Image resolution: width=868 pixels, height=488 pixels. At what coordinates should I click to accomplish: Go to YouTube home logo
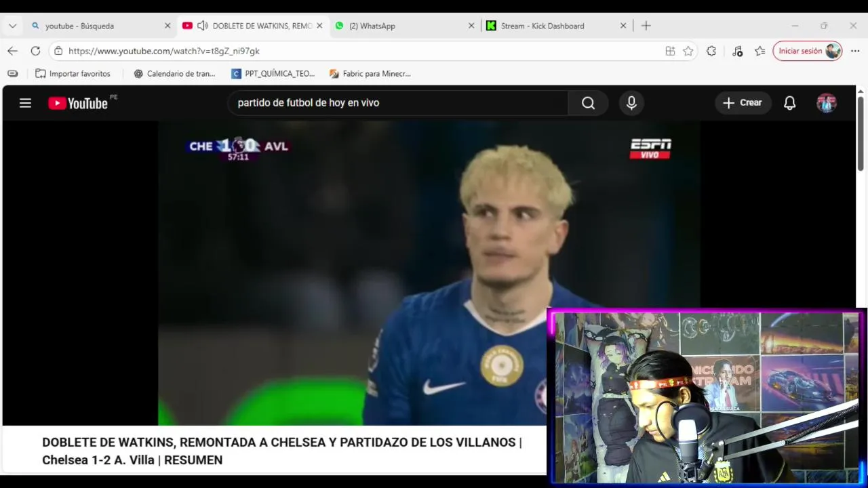tap(79, 103)
